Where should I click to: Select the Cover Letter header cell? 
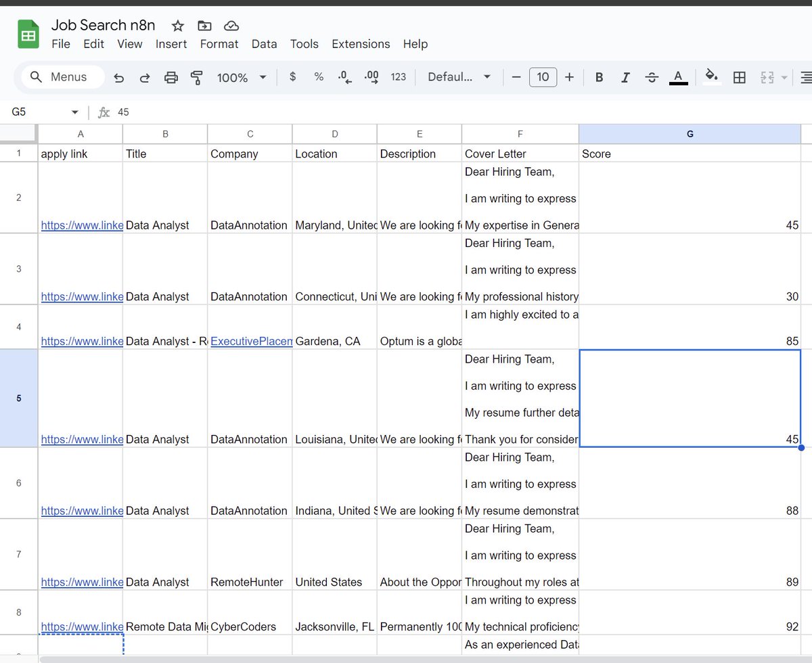pyautogui.click(x=520, y=154)
